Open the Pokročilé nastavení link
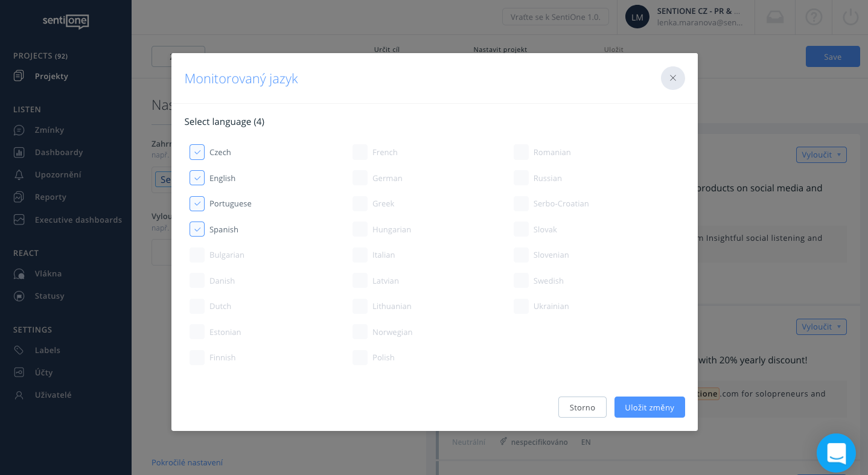This screenshot has width=868, height=475. [187, 462]
